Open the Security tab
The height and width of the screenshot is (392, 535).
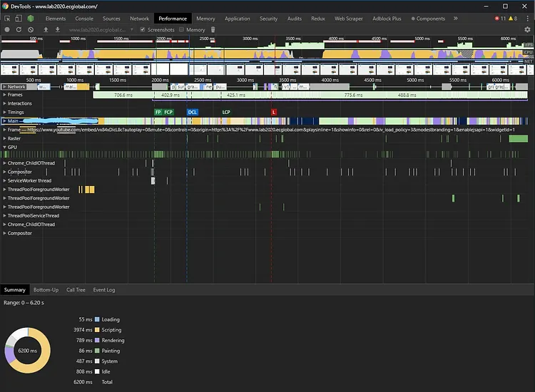click(x=268, y=19)
